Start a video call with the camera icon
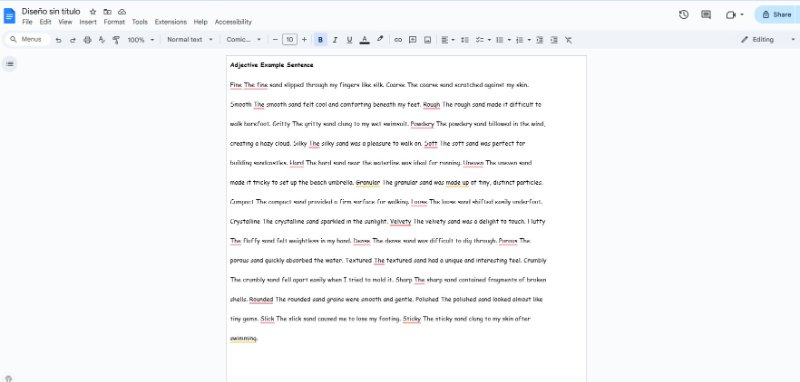The width and height of the screenshot is (800, 382). pos(730,15)
